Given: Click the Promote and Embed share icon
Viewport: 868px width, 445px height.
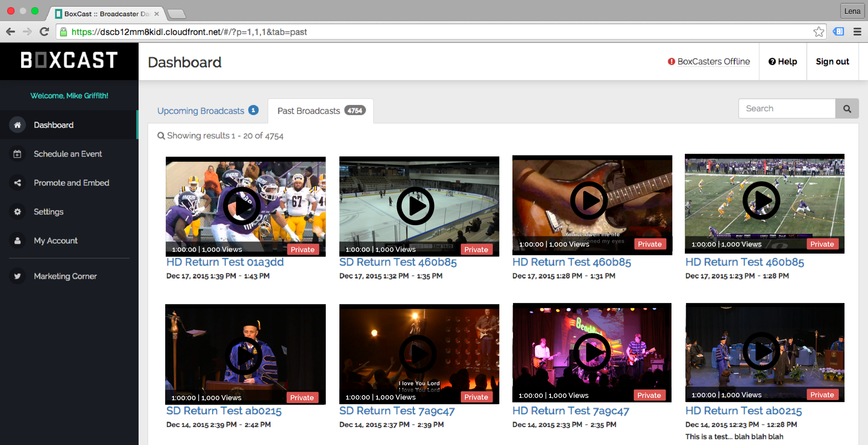Looking at the screenshot, I should tap(18, 183).
